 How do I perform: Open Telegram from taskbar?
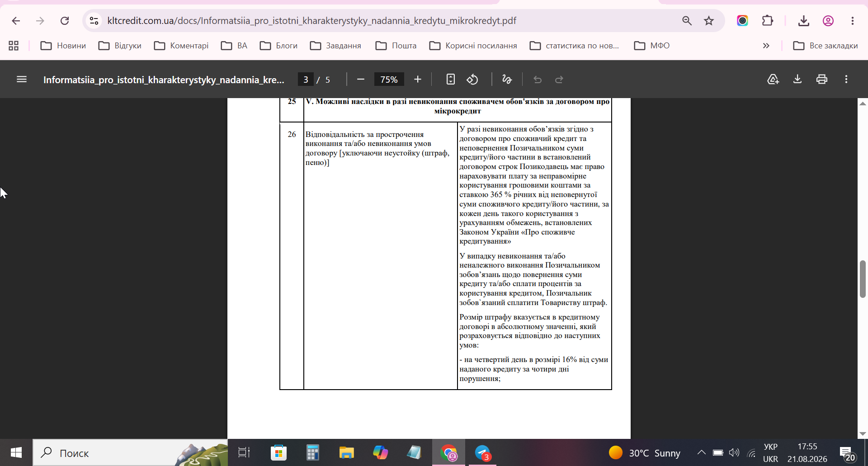[483, 452]
